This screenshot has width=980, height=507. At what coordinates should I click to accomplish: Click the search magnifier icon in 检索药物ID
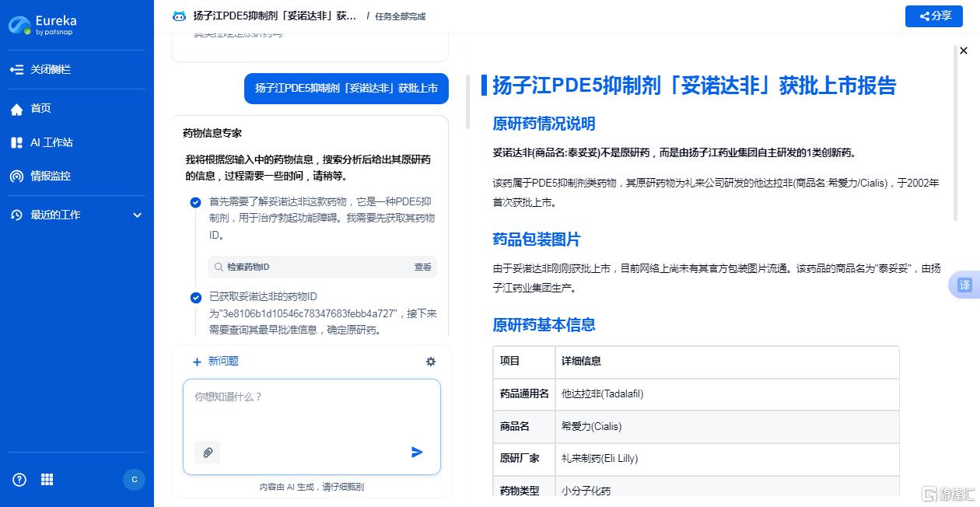[x=219, y=267]
